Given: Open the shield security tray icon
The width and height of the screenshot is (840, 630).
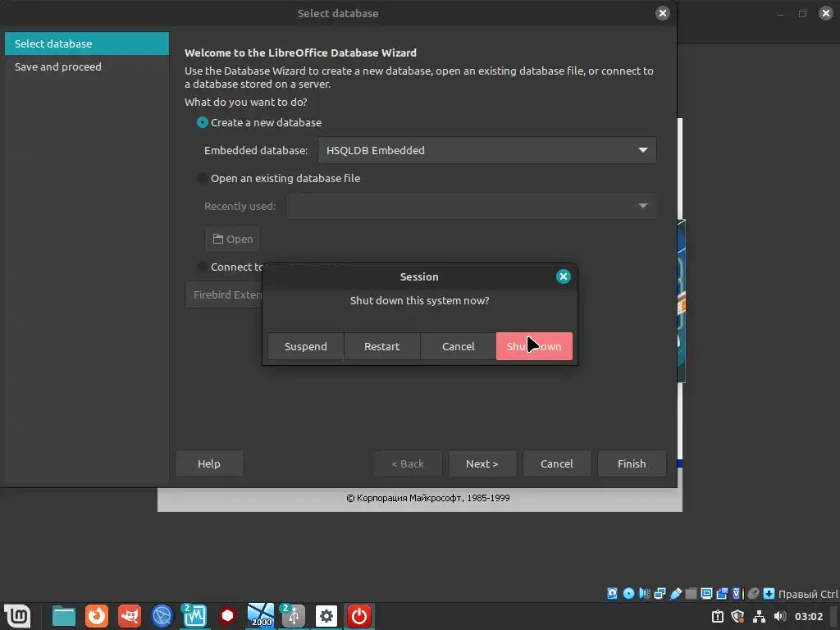Looking at the screenshot, I should coord(738,617).
